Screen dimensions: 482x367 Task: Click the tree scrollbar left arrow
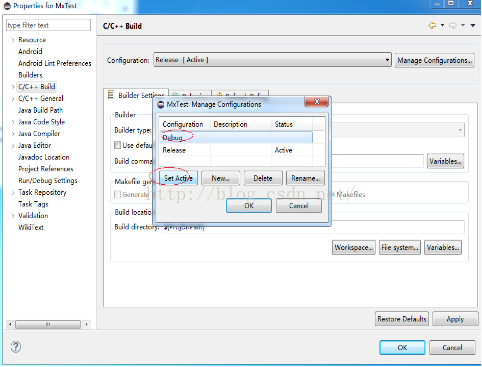(10, 324)
